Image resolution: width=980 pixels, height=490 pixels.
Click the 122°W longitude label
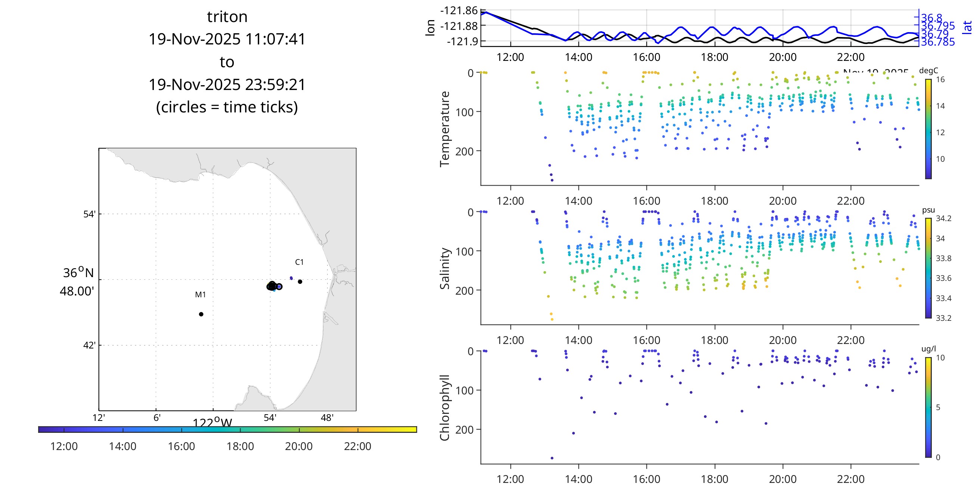pyautogui.click(x=212, y=423)
